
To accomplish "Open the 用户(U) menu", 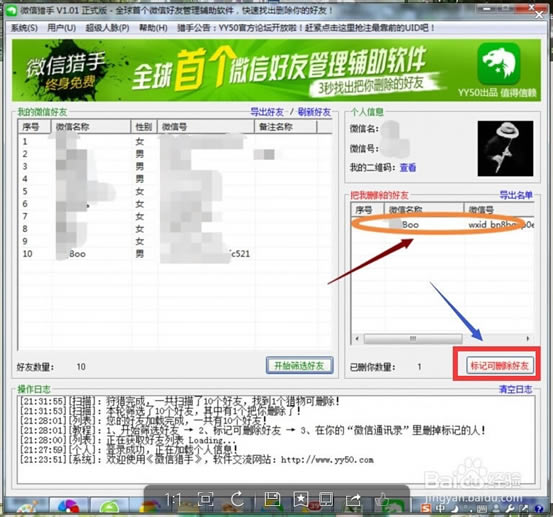I will click(62, 28).
